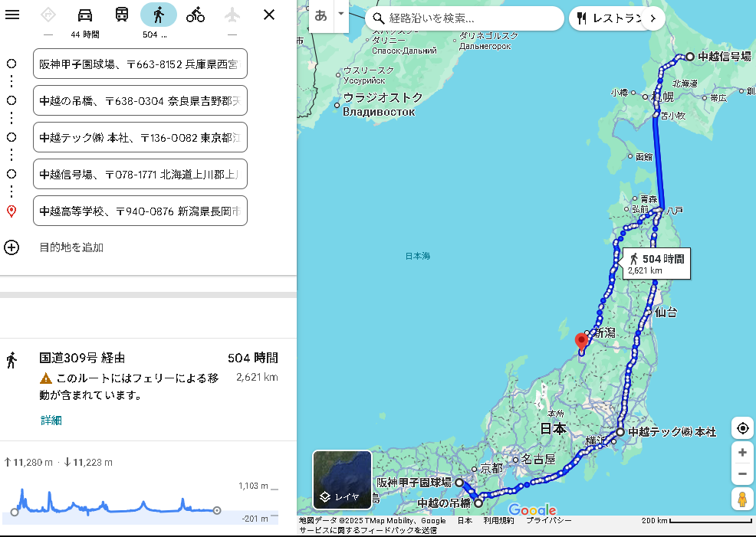The width and height of the screenshot is (756, 537).
Task: Zoom in with the plus button
Action: tap(742, 452)
